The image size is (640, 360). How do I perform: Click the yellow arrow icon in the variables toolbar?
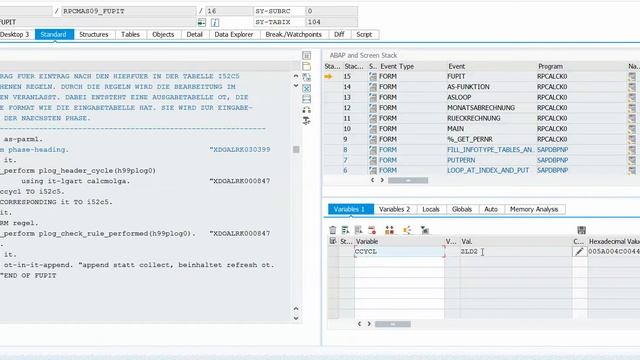click(x=407, y=230)
